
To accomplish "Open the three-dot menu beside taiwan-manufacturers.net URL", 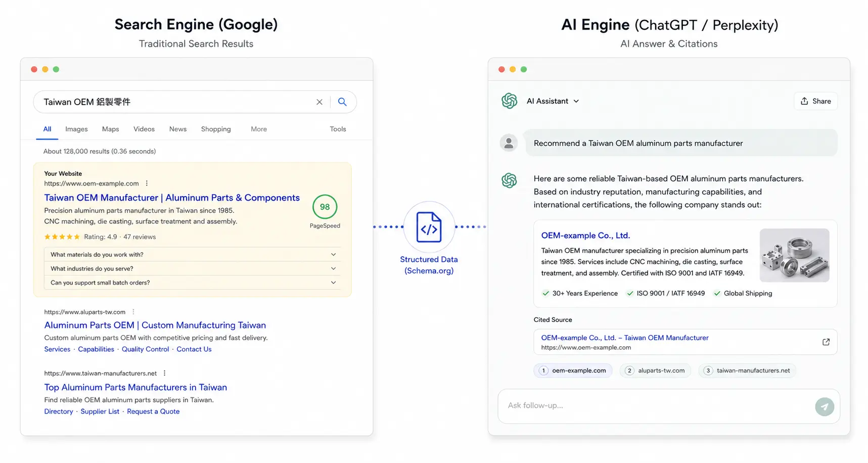I will pos(164,373).
